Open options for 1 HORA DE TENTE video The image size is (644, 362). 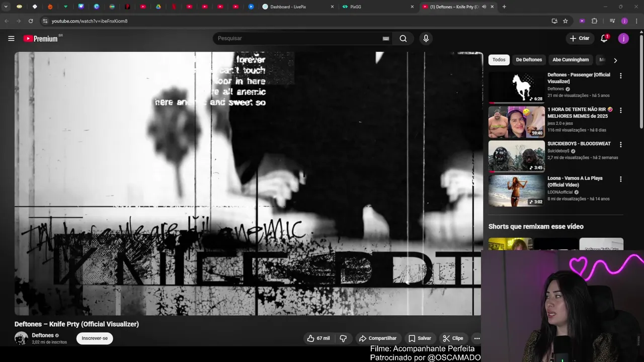pyautogui.click(x=620, y=110)
